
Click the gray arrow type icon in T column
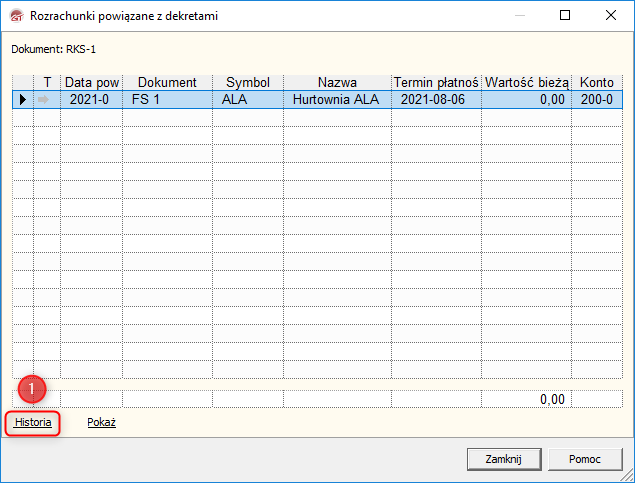[43, 99]
